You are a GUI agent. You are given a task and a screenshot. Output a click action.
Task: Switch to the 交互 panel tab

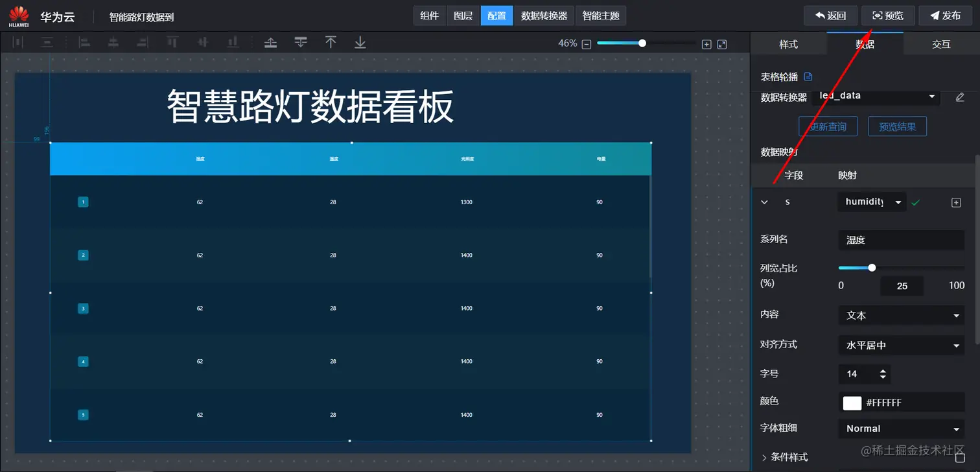coord(941,44)
